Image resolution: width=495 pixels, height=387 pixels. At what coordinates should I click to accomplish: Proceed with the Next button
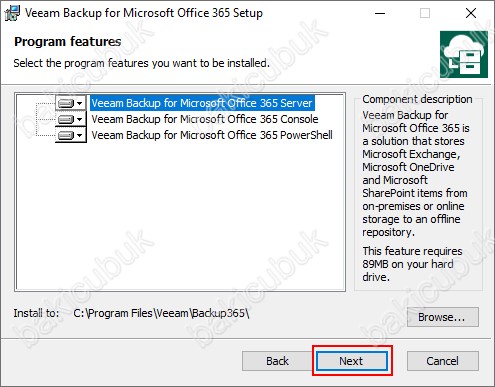pos(352,361)
